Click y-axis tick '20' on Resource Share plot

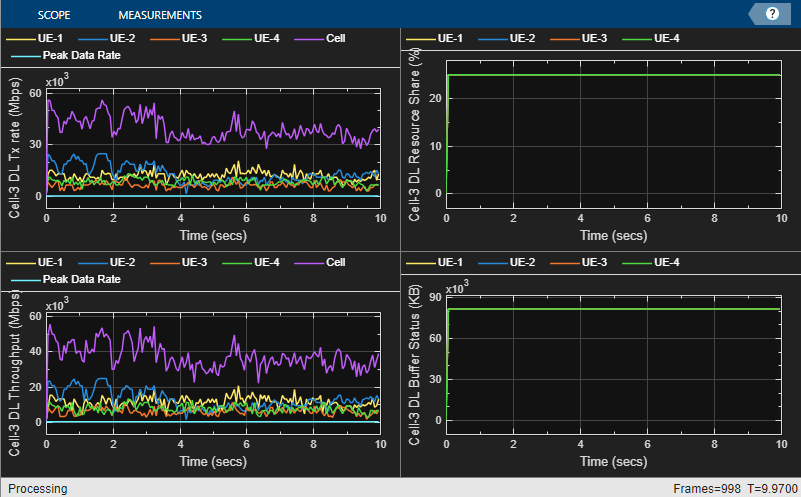[435, 98]
